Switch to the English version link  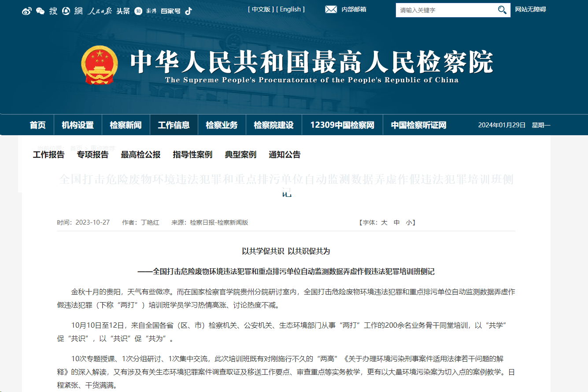(x=290, y=9)
